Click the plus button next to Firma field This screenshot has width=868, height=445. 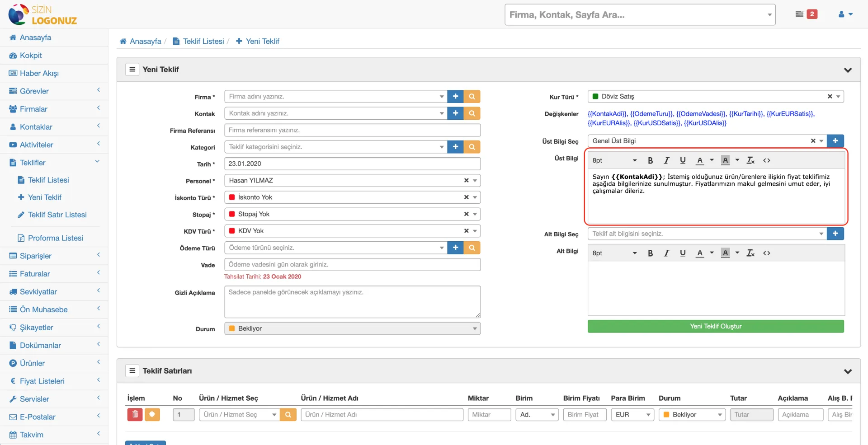click(x=455, y=96)
